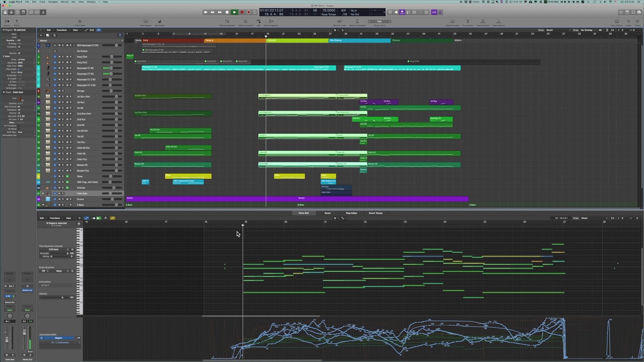The image size is (644, 362).
Task: Open Smart Controls from control bar
Action: pos(31,12)
